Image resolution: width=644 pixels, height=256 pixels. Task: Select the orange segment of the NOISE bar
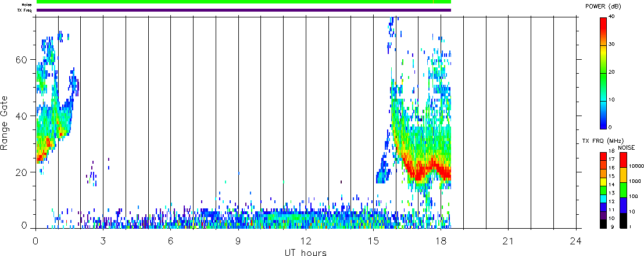coord(624,175)
